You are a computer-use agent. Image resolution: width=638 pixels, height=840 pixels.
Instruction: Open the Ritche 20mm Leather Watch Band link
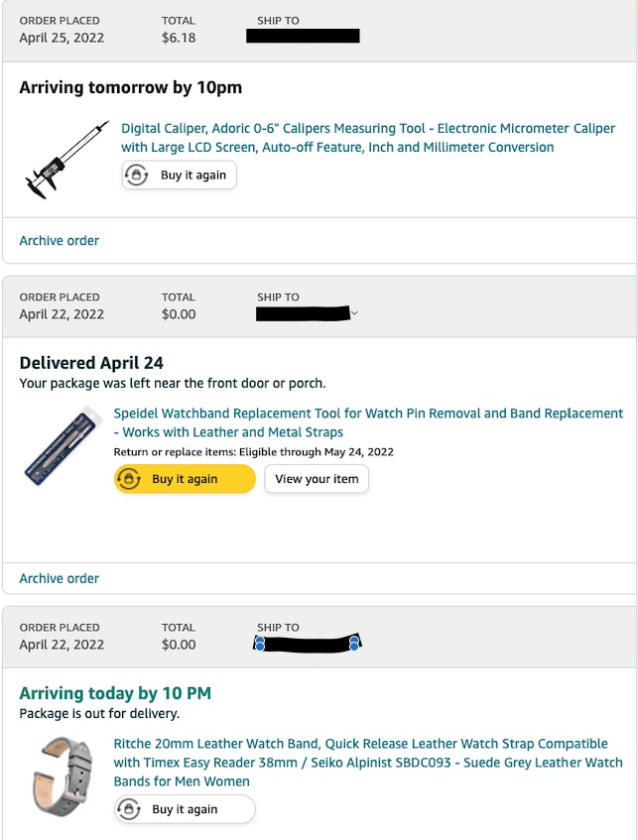click(x=368, y=762)
